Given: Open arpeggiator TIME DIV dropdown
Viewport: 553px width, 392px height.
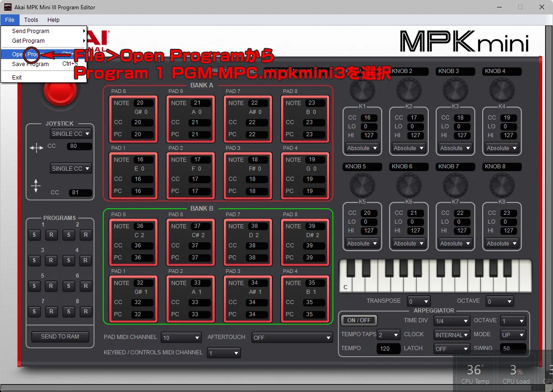Looking at the screenshot, I should pos(452,321).
